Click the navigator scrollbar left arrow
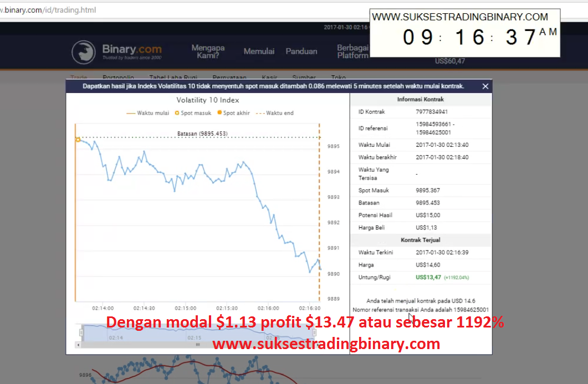Viewport: 588px width, 384px height. click(x=78, y=345)
